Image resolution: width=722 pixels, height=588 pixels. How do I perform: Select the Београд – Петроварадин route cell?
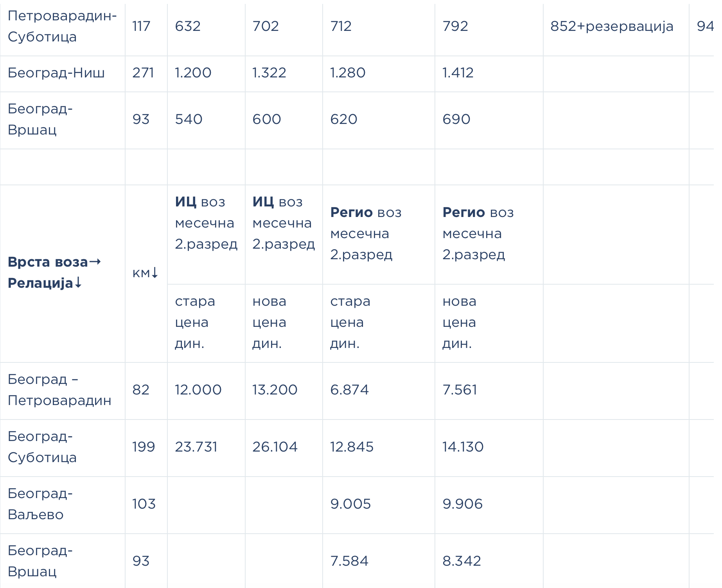coord(63,391)
